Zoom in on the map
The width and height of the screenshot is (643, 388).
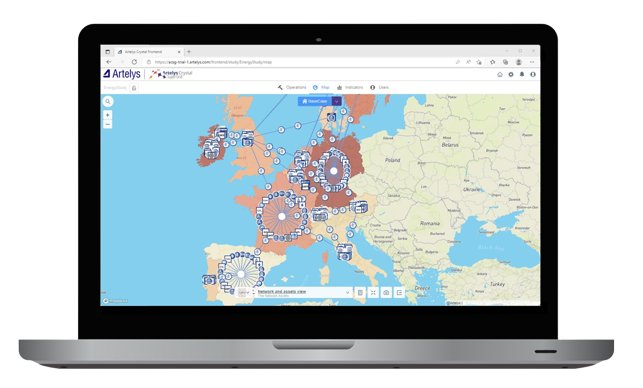point(107,115)
